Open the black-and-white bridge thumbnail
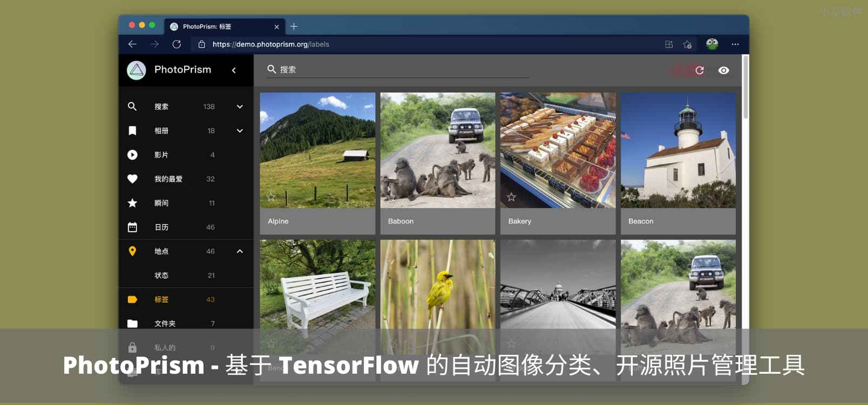 [558, 297]
